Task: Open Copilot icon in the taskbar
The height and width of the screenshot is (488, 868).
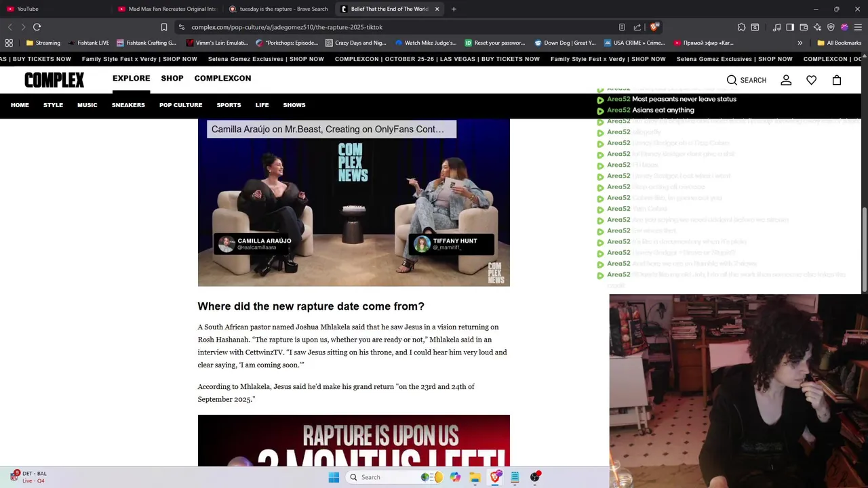Action: pos(455,477)
